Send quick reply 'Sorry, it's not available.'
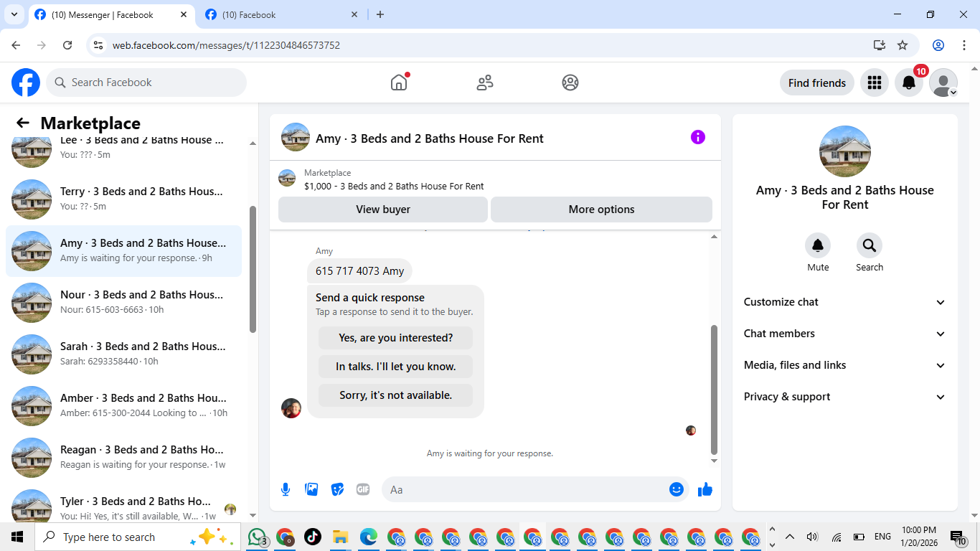Viewport: 980px width, 551px height. pyautogui.click(x=395, y=395)
